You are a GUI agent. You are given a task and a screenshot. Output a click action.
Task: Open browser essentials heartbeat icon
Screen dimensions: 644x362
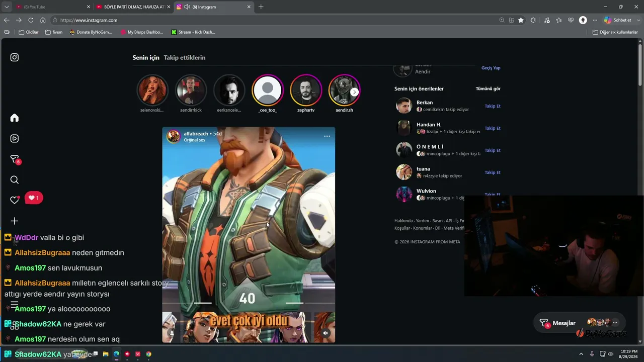coord(571,20)
